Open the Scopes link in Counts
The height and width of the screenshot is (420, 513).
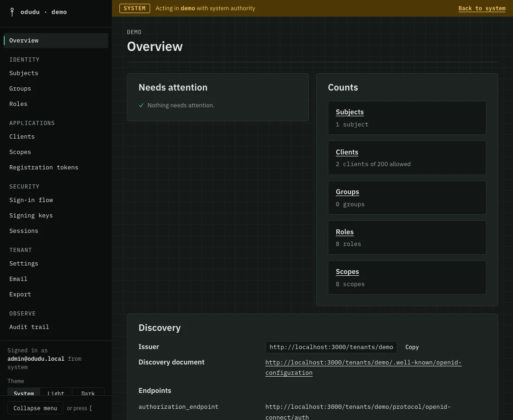click(347, 272)
